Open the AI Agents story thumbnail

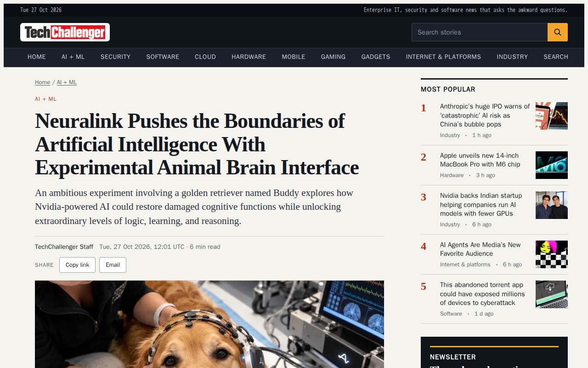click(x=552, y=254)
